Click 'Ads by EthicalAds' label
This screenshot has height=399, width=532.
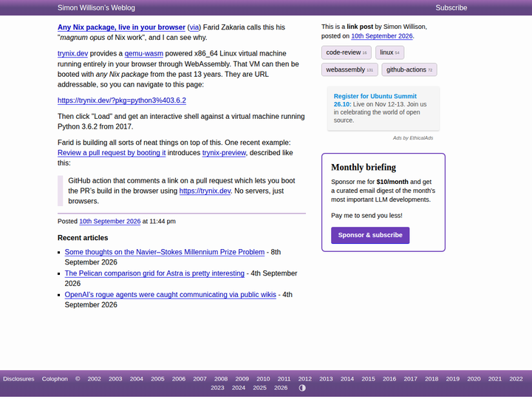click(412, 137)
